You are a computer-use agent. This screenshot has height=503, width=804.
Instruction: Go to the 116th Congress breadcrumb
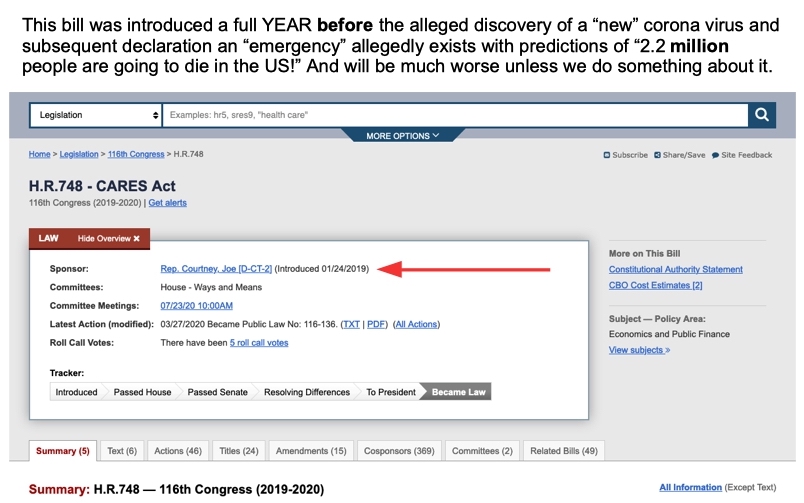pos(137,154)
